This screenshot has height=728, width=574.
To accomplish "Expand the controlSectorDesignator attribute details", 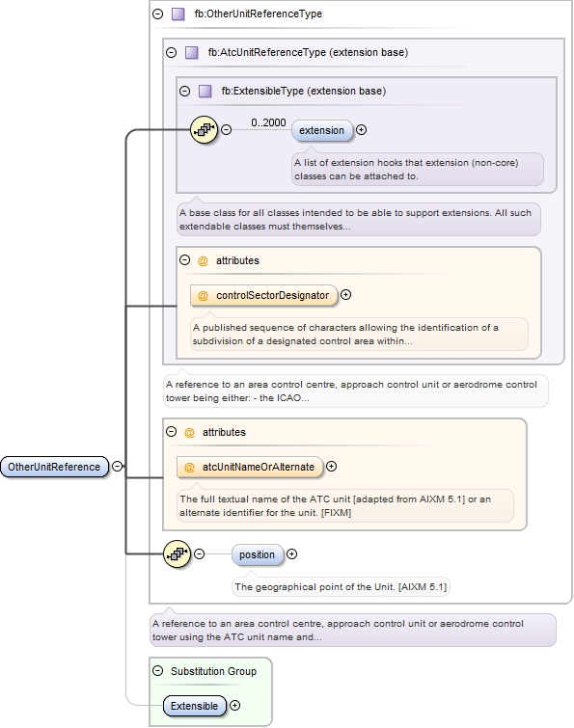I will tap(346, 295).
